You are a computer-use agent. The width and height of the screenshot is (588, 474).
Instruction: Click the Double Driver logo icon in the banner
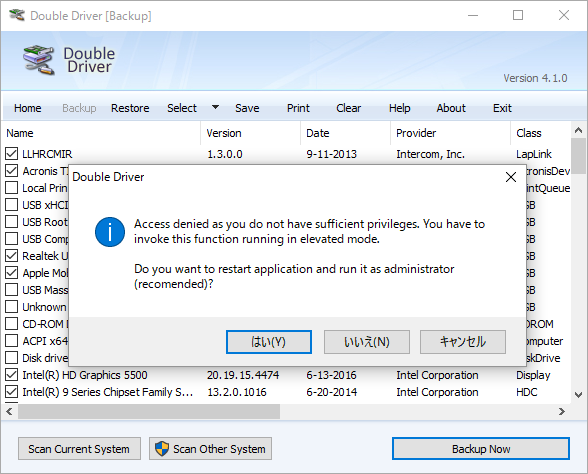click(x=39, y=60)
